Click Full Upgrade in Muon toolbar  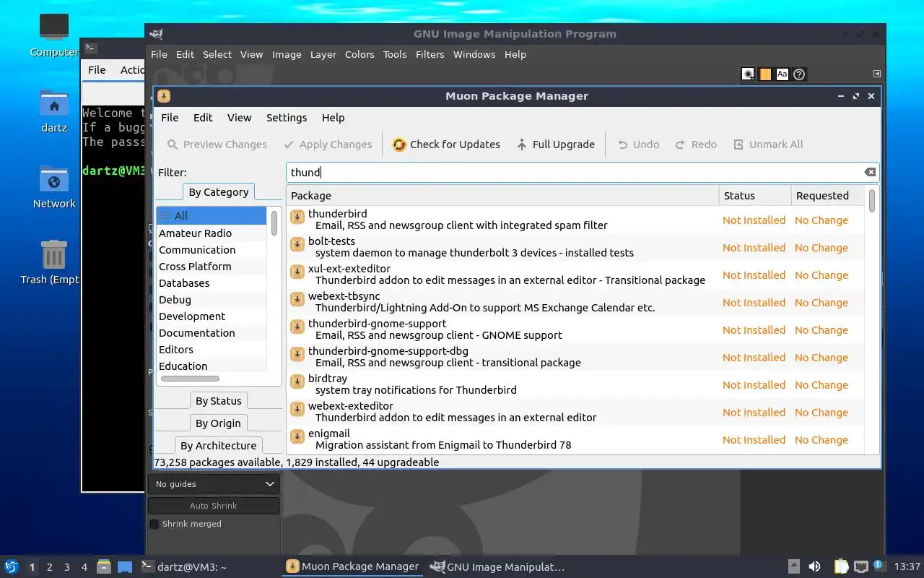(556, 144)
